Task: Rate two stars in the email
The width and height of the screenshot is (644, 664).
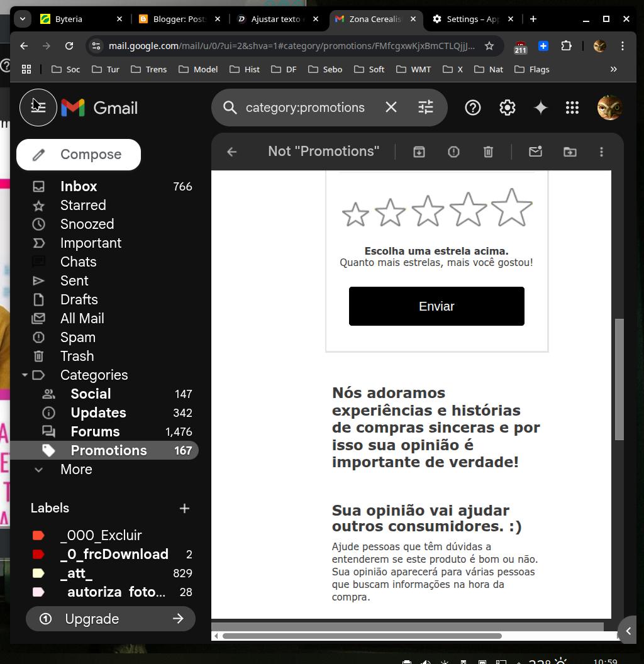Action: click(390, 212)
